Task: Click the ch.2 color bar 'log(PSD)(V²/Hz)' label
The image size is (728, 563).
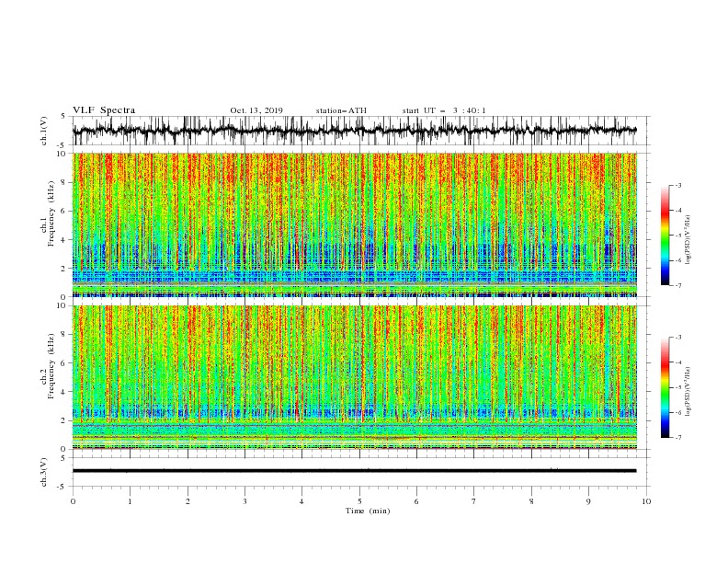Action: point(688,392)
